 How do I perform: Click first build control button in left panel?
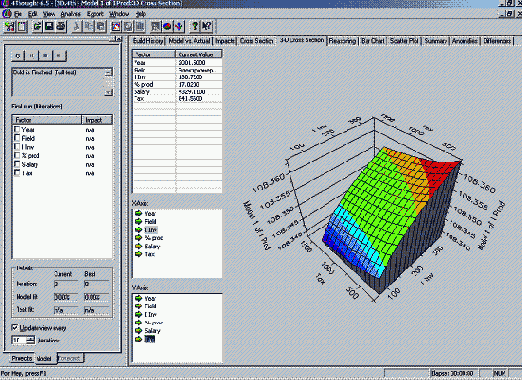(x=18, y=56)
